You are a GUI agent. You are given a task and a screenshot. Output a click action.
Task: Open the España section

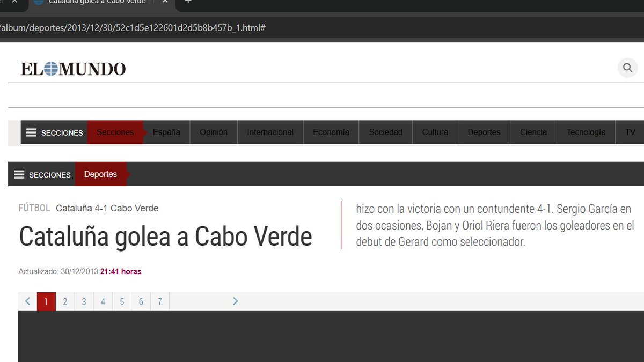(x=166, y=132)
